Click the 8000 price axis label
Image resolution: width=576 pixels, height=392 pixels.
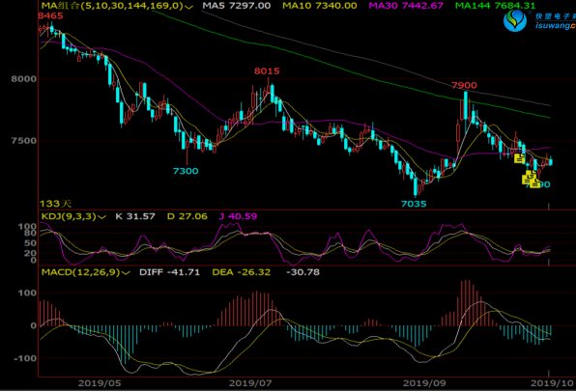pos(24,79)
